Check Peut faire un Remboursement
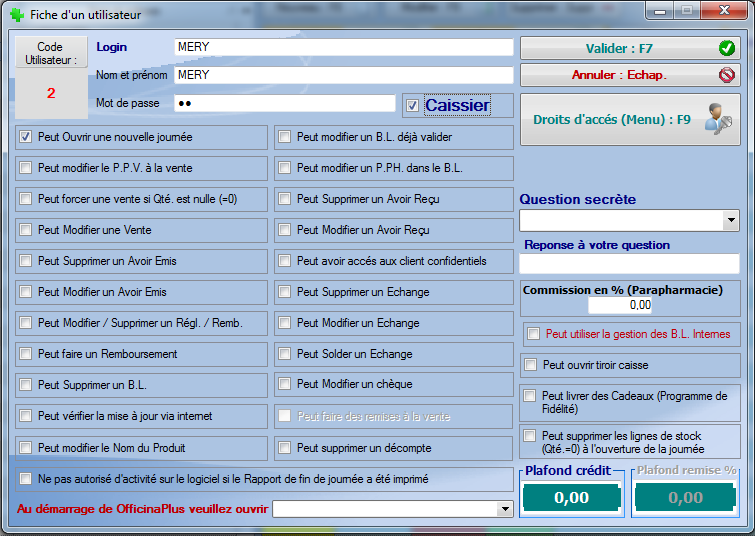 [27, 354]
